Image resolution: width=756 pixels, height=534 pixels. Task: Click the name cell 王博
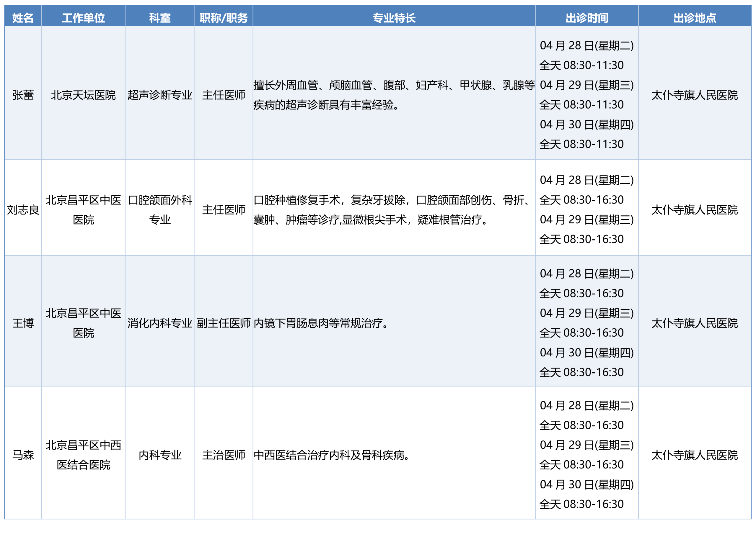pos(23,323)
